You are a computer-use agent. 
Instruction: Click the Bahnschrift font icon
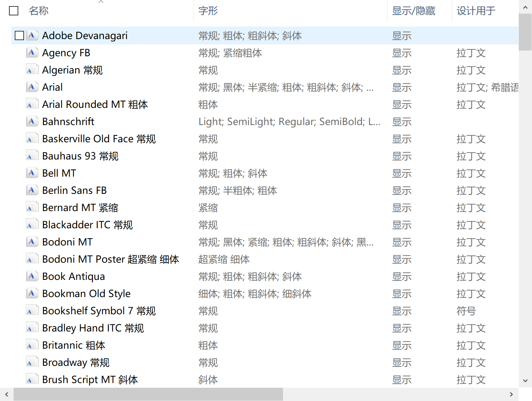tap(32, 121)
